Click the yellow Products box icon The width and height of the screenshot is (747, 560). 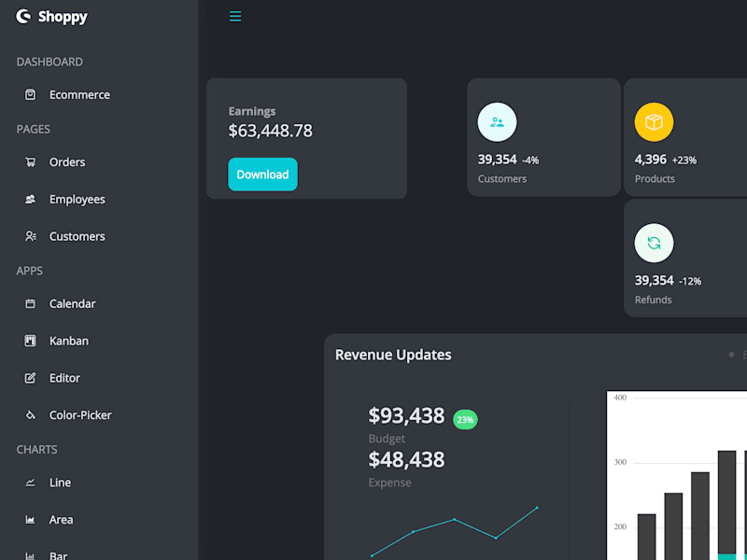[x=654, y=122]
